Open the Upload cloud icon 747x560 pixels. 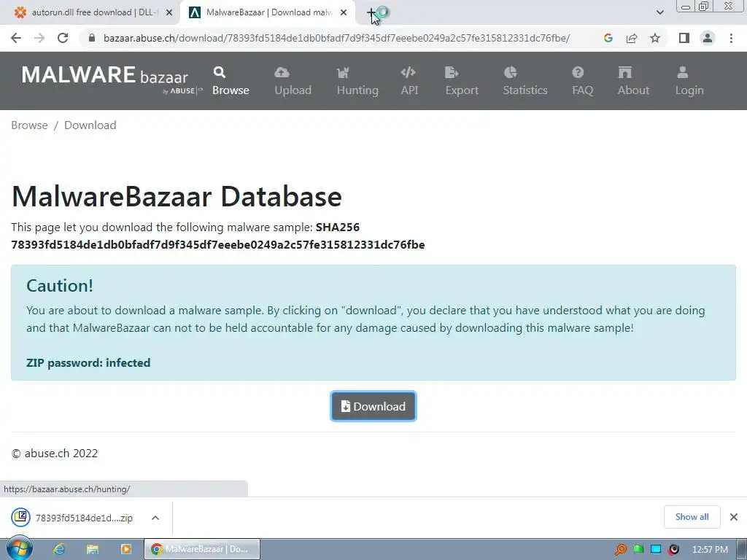coord(282,72)
